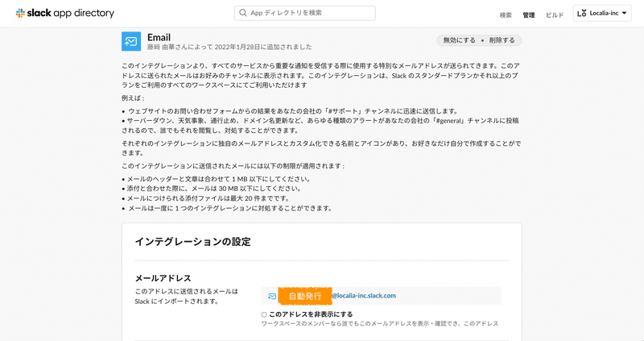Screen dimensions: 644x341
Task: Expand the Localia-inc workspace dropdown
Action: click(602, 13)
